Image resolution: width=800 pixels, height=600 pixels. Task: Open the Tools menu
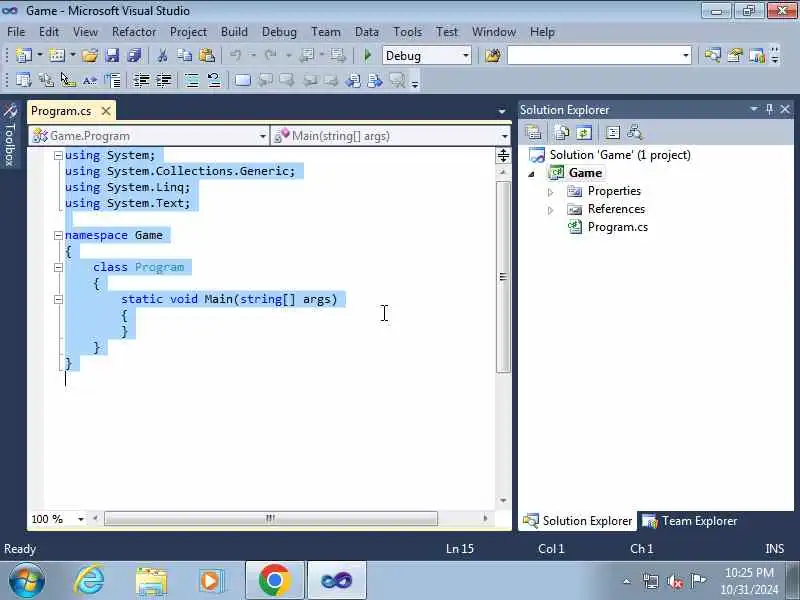[x=407, y=32]
